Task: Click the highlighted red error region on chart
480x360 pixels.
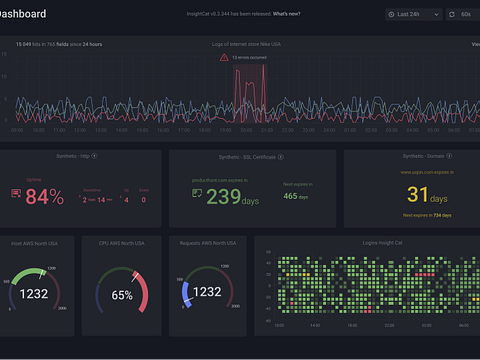Action: [x=250, y=94]
